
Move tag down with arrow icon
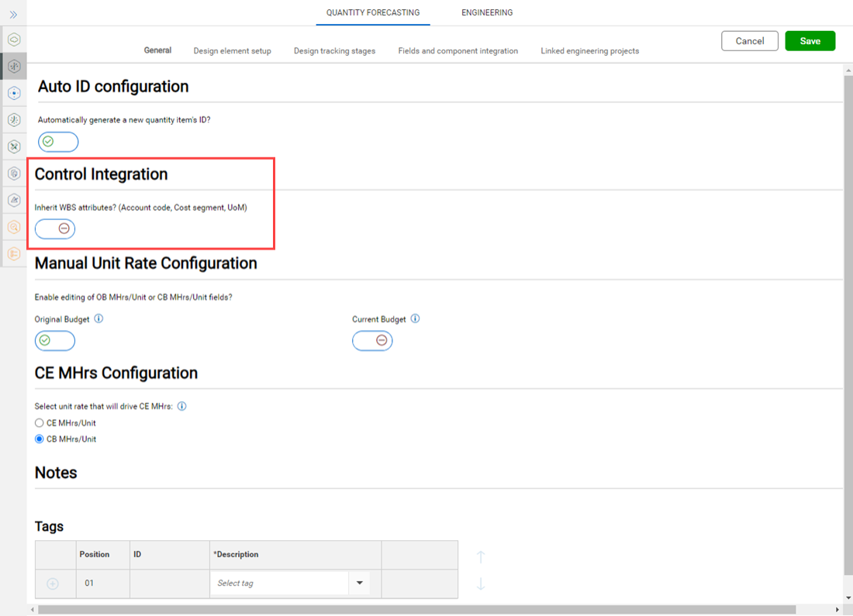coord(481,584)
